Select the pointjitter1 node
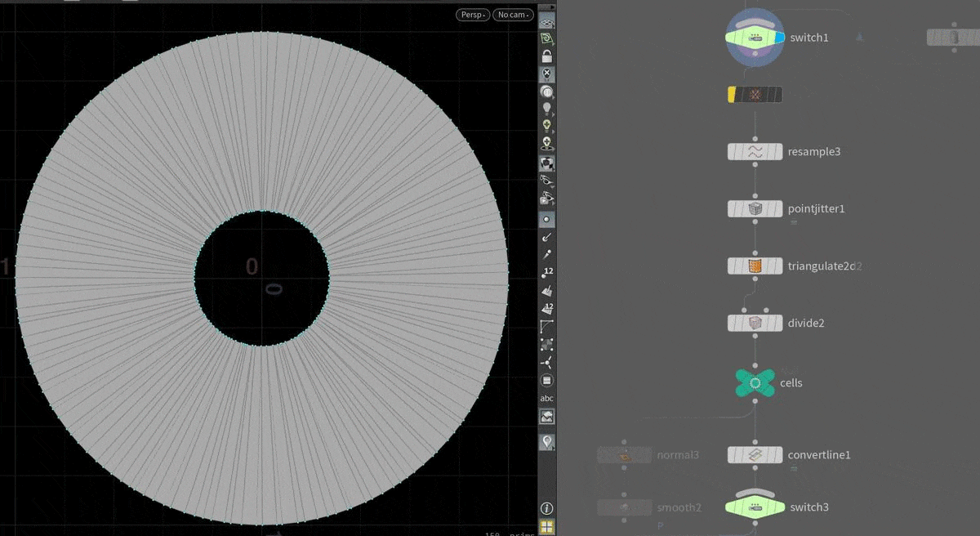The height and width of the screenshot is (536, 980). tap(755, 209)
